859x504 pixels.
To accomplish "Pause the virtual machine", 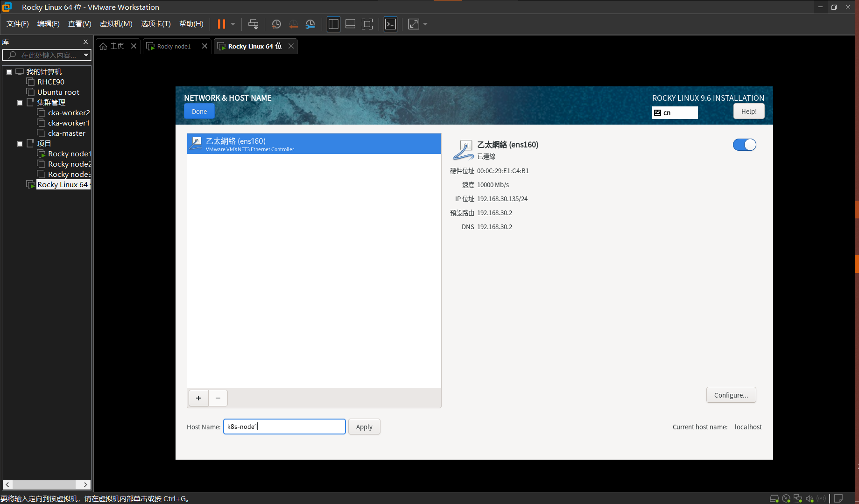I will tap(221, 24).
